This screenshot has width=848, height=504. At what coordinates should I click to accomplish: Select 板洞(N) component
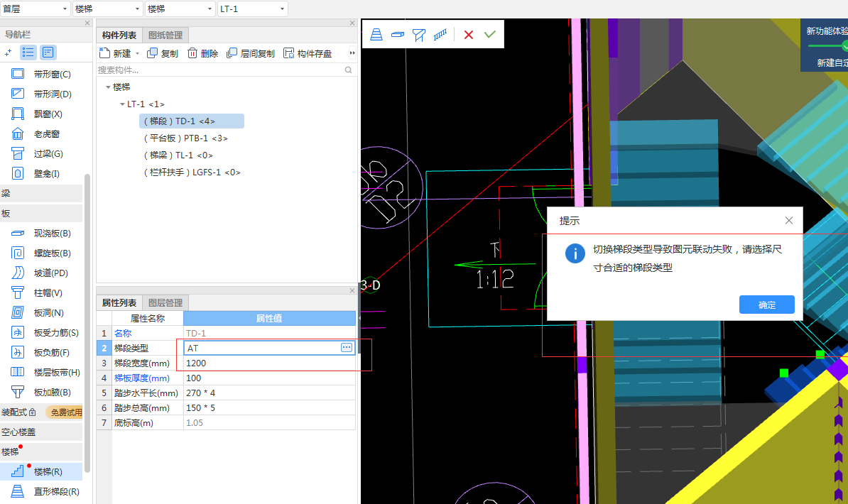point(38,312)
